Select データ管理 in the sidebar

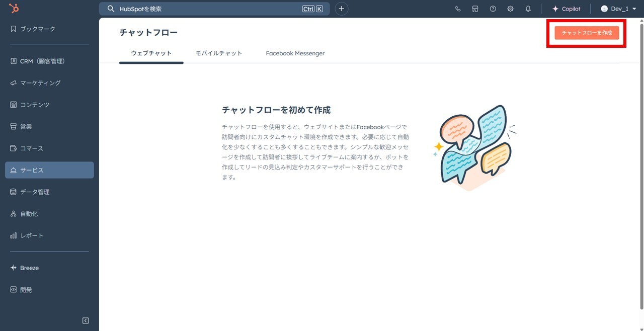click(x=35, y=192)
